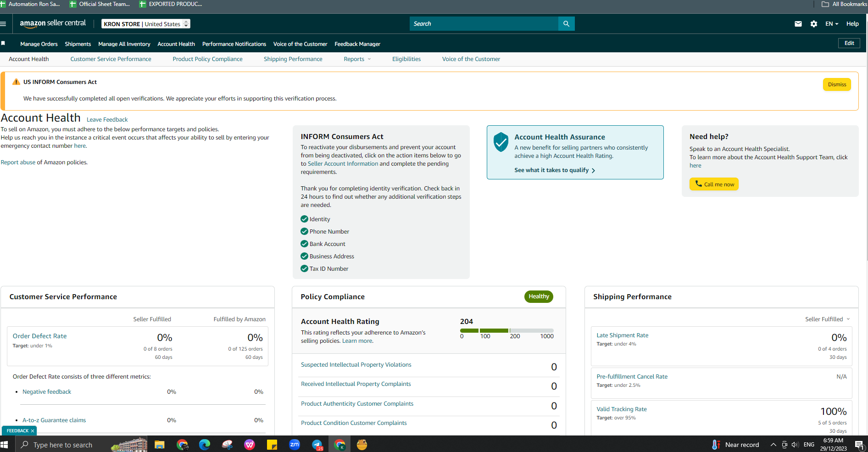Open Product Condition Customer Complaints
This screenshot has height=452, width=868.
354,423
